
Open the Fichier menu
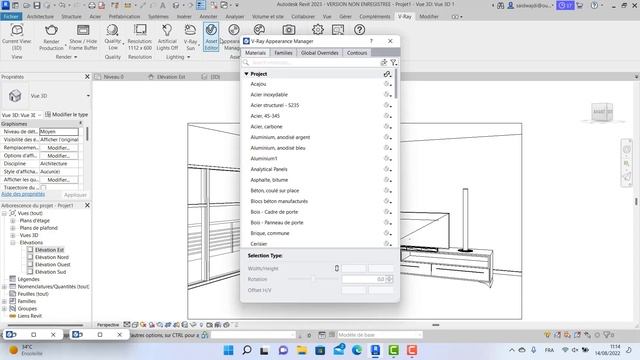11,16
